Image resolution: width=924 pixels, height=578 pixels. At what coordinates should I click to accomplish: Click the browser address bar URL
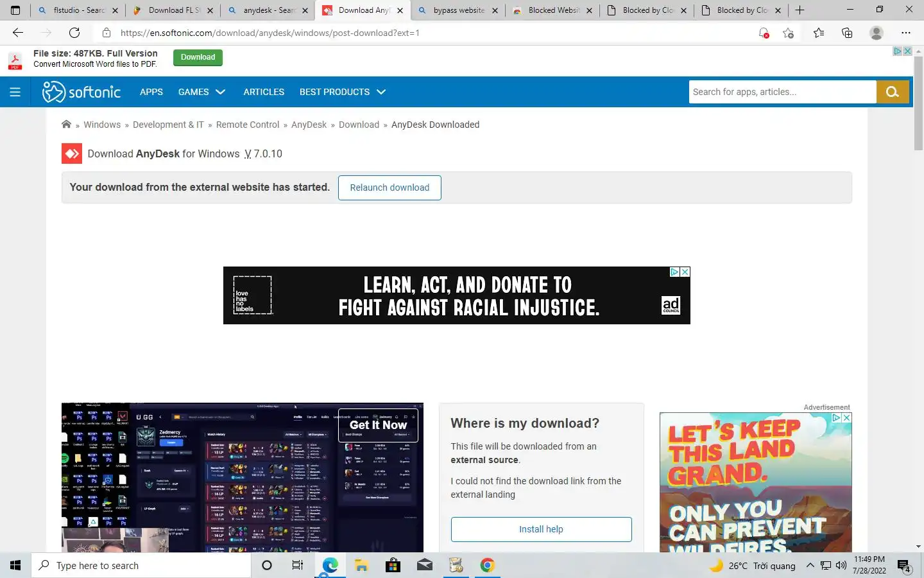(x=269, y=33)
